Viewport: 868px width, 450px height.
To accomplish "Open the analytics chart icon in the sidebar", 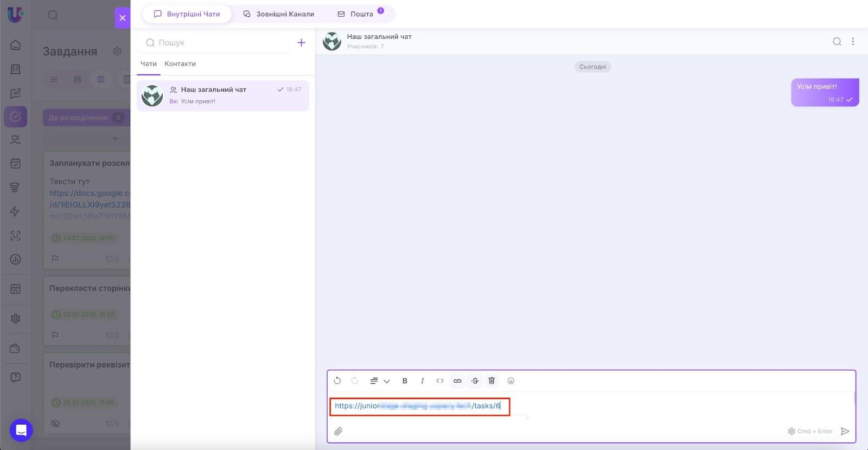I will pyautogui.click(x=15, y=260).
